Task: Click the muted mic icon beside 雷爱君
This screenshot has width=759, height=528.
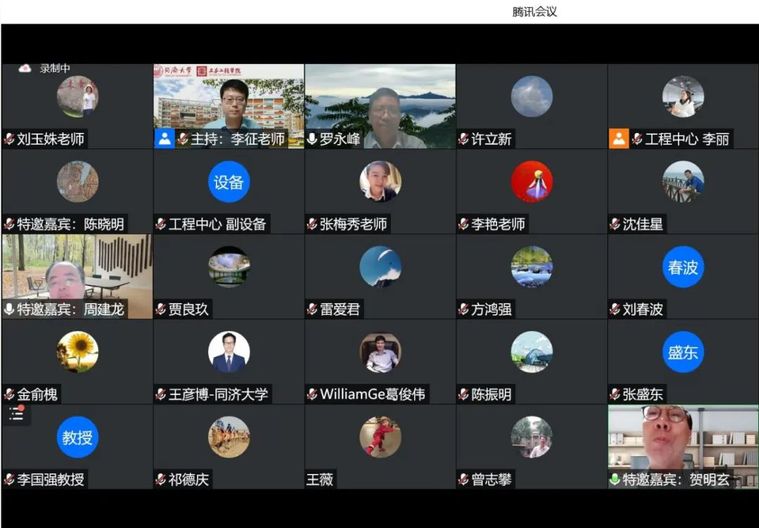Action: tap(312, 309)
